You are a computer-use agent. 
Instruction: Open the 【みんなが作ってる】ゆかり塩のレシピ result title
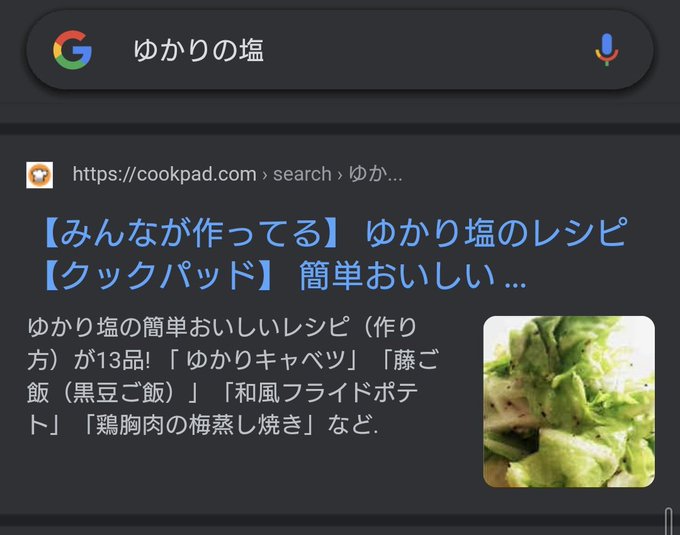pyautogui.click(x=334, y=233)
